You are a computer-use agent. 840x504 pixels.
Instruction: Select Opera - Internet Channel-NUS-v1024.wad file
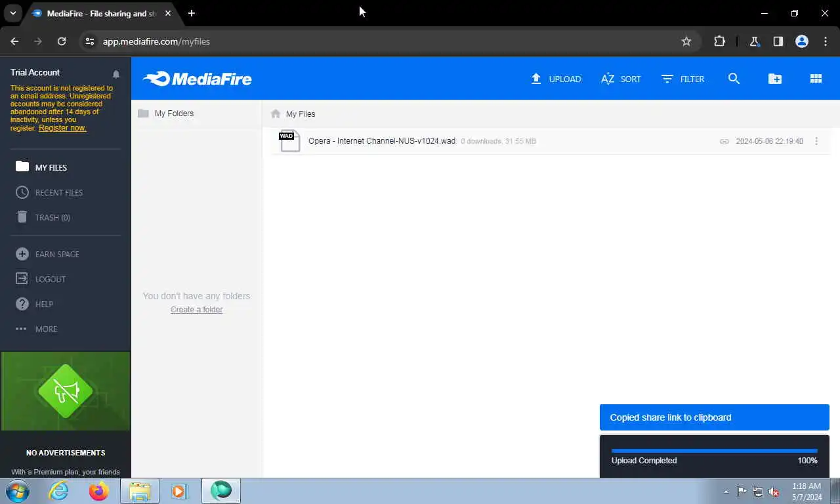pyautogui.click(x=382, y=141)
